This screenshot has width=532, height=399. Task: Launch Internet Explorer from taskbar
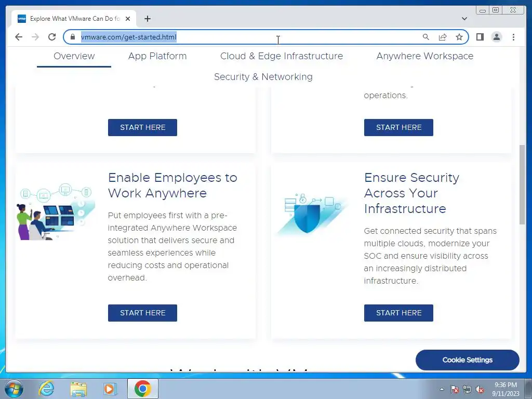[x=46, y=389]
